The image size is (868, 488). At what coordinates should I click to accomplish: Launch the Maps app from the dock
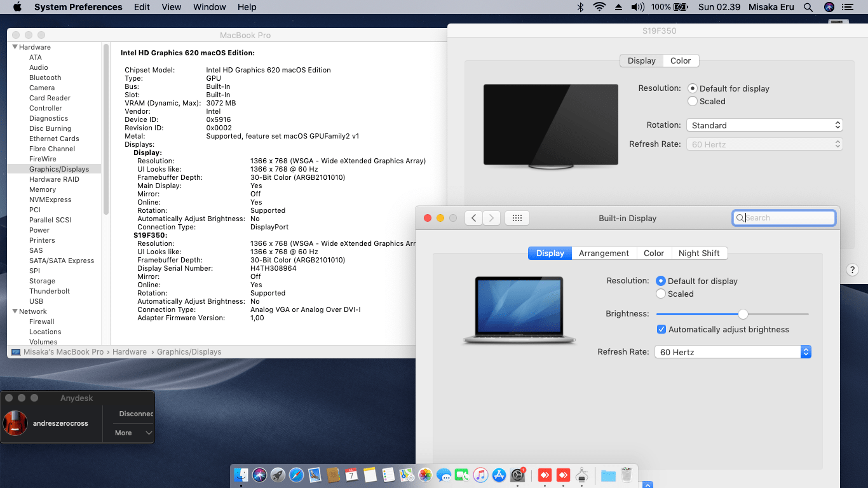tap(407, 475)
